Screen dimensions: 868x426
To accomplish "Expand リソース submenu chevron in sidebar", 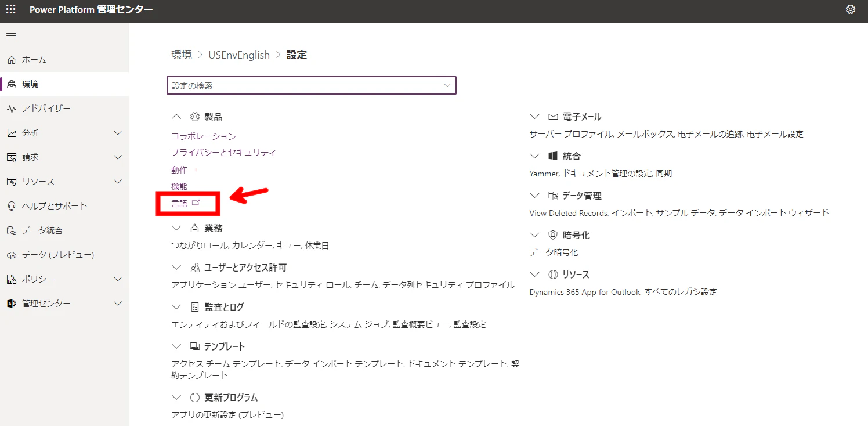I will point(118,182).
